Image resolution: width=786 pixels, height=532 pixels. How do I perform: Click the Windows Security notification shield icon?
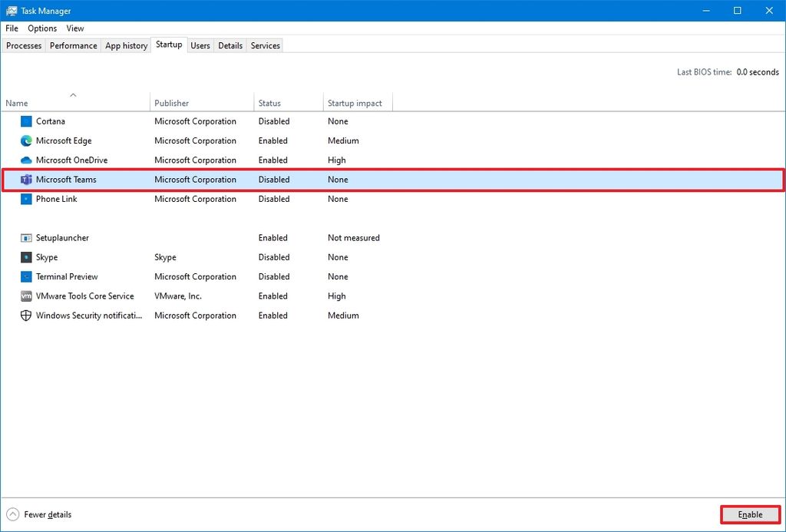click(26, 315)
